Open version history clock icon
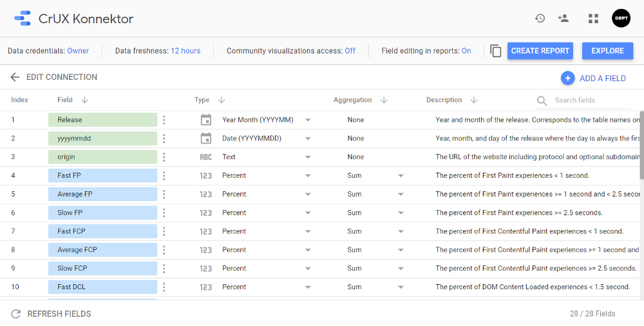This screenshot has height=326, width=644. [540, 18]
